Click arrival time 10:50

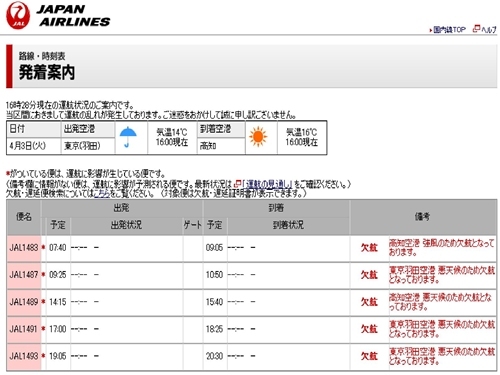click(214, 275)
